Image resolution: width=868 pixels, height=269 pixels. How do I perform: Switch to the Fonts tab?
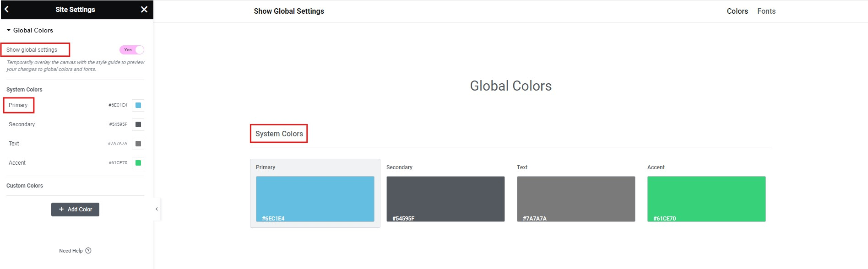(766, 11)
